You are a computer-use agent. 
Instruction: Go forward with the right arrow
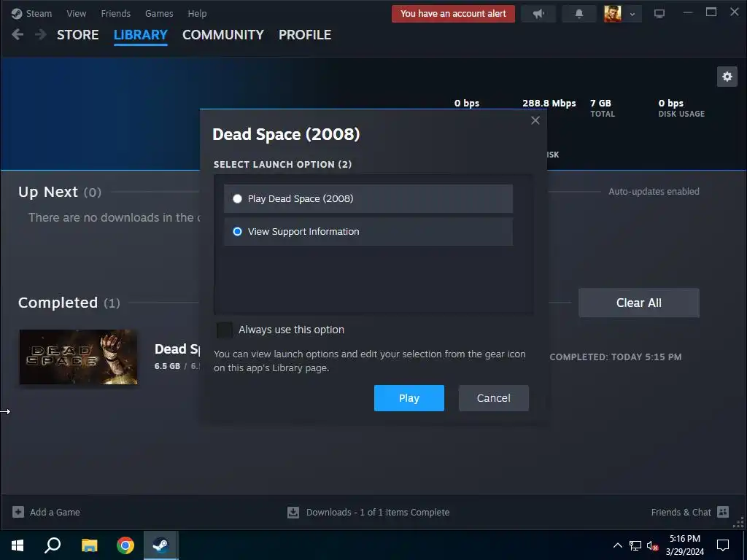click(41, 34)
